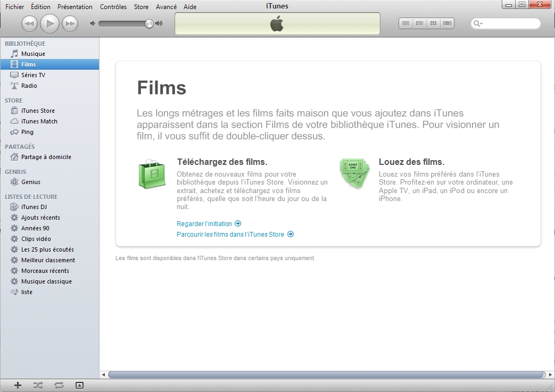
Task: Click the green shopping bag download icon
Action: pyautogui.click(x=152, y=174)
